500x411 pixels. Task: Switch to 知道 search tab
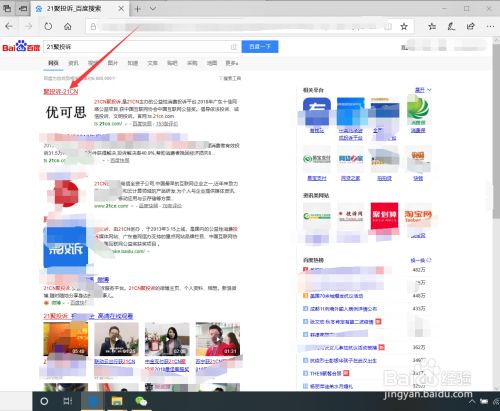pos(133,63)
